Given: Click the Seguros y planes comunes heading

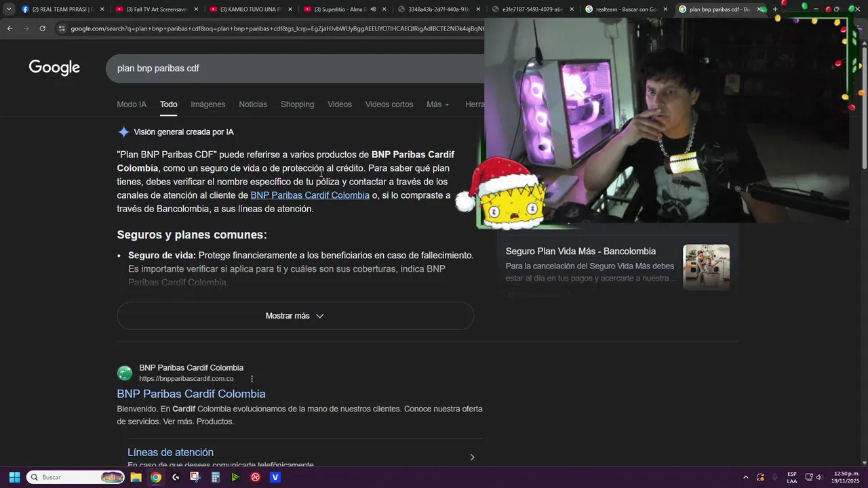Looking at the screenshot, I should tap(192, 235).
